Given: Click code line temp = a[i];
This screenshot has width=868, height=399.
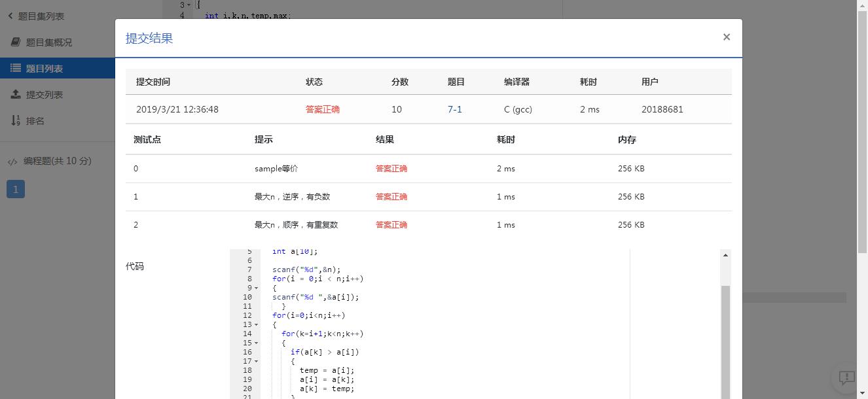Looking at the screenshot, I should coord(327,370).
